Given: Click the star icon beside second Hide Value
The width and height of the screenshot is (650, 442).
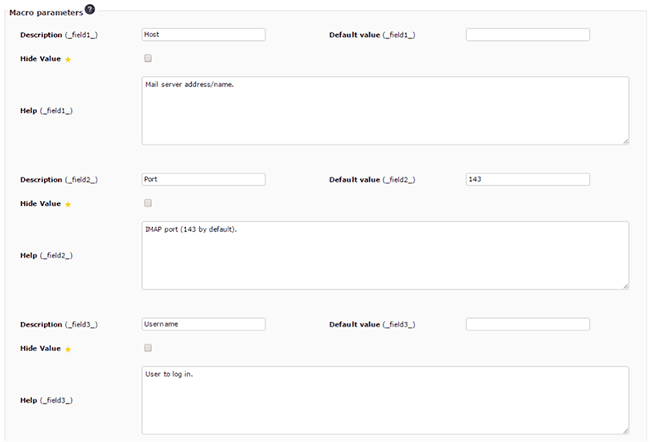Looking at the screenshot, I should tap(68, 204).
